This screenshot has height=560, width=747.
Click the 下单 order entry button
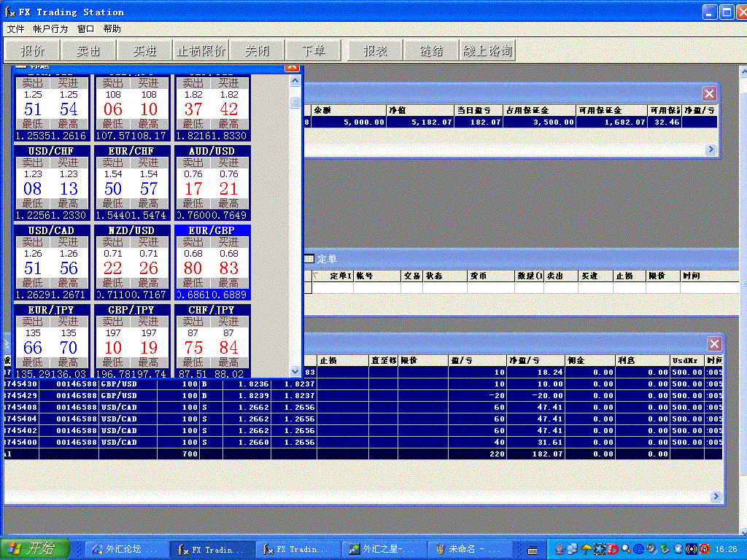(314, 50)
